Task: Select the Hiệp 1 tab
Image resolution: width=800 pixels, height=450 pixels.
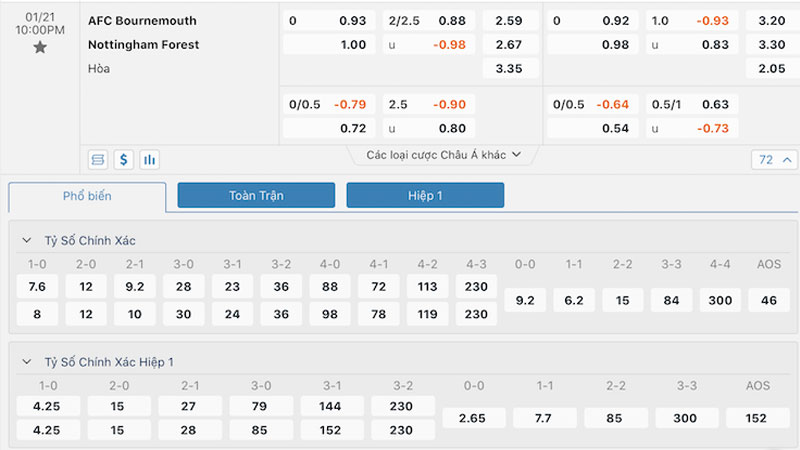Action: (x=425, y=196)
